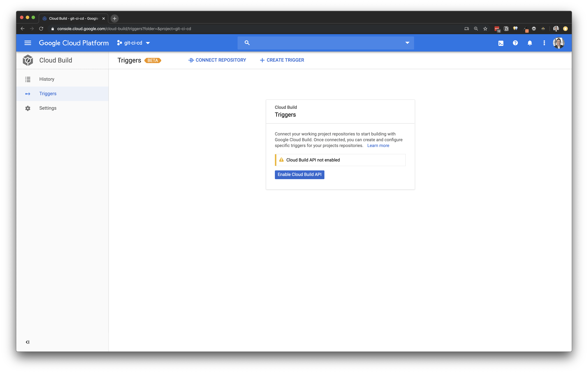Reload the page
This screenshot has height=373, width=588.
point(41,29)
